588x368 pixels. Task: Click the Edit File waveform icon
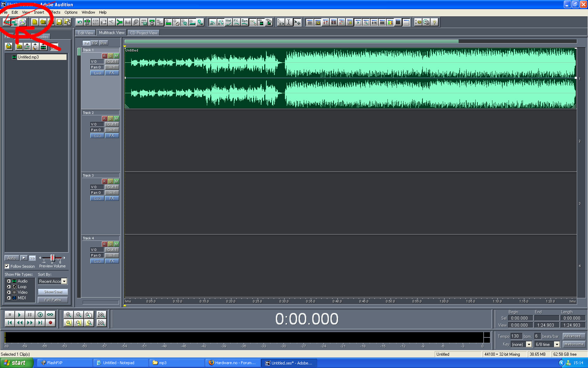(43, 47)
